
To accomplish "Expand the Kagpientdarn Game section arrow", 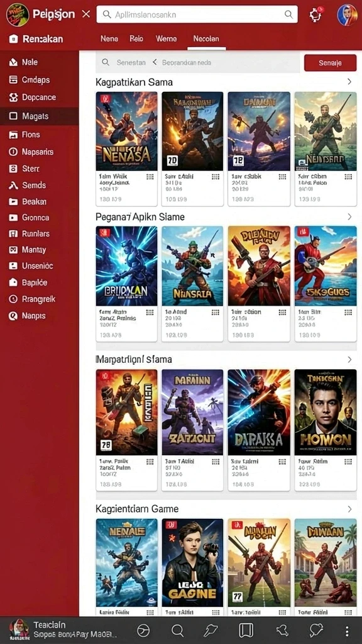I will tap(349, 509).
